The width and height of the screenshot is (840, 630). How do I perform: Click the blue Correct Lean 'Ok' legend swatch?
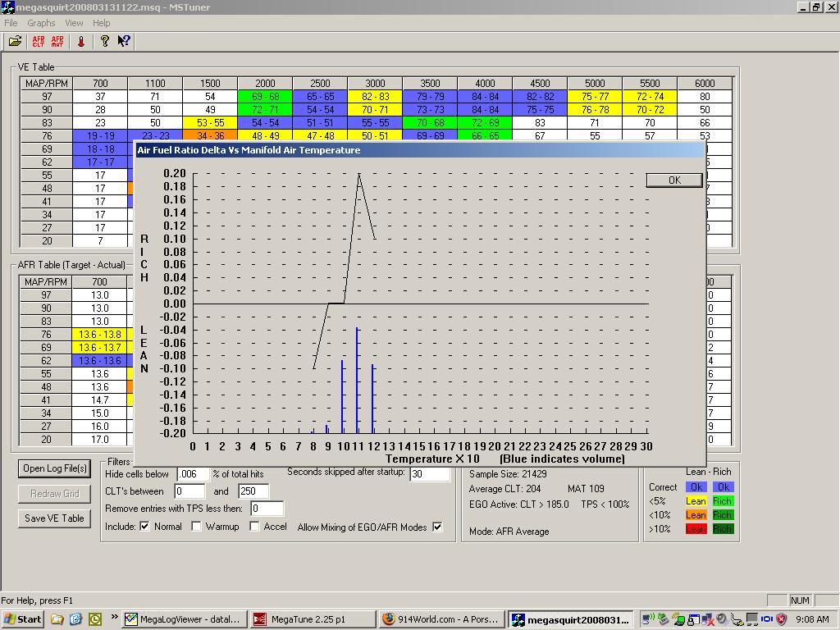[x=696, y=487]
